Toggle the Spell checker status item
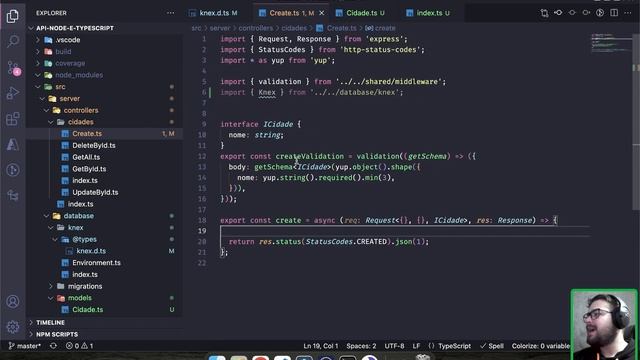Screen dimensions: 640x360 click(492, 346)
